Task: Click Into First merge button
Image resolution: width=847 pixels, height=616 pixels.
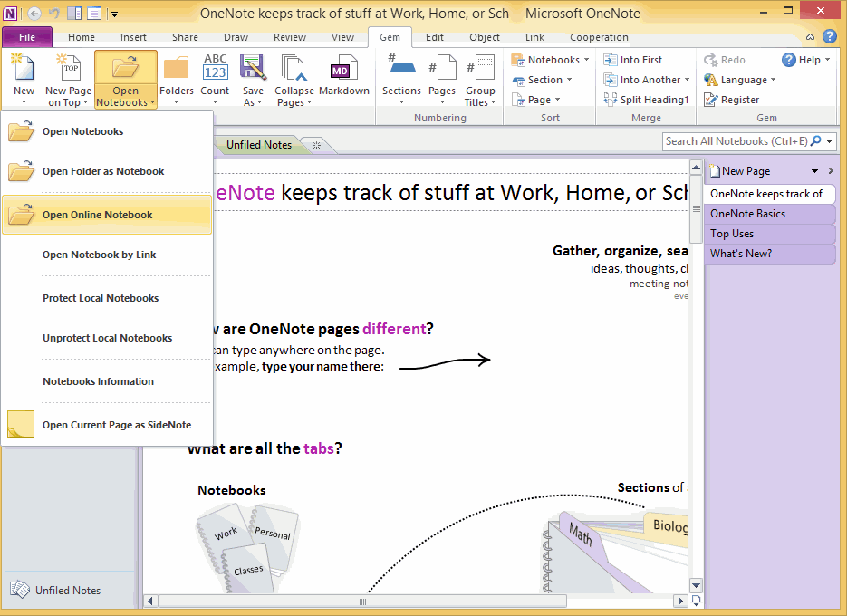Action: pyautogui.click(x=632, y=60)
